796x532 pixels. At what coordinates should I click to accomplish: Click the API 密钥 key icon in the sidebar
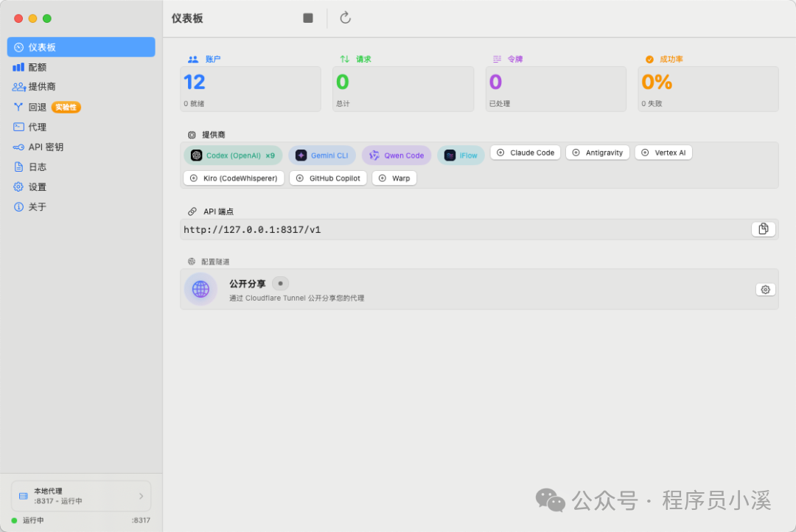point(18,147)
